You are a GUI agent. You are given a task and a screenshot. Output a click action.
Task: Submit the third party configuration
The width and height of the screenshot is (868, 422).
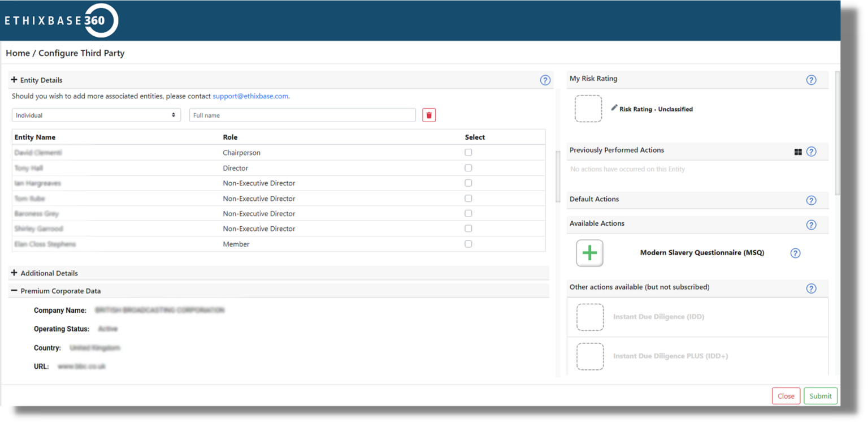point(820,395)
